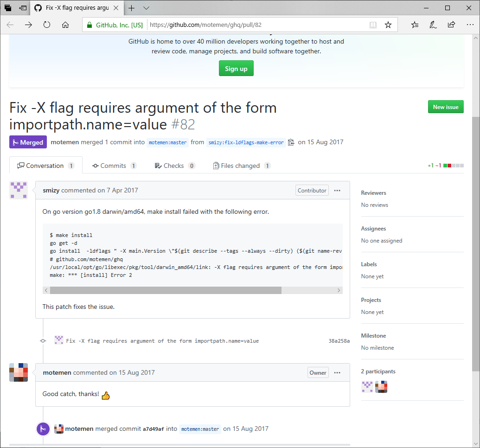Click the motemen:master link in merge event
480x448 pixels.
pyautogui.click(x=200, y=429)
